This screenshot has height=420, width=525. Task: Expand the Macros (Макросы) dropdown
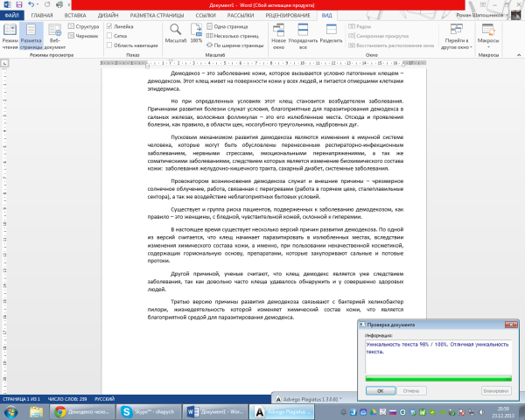pyautogui.click(x=488, y=36)
